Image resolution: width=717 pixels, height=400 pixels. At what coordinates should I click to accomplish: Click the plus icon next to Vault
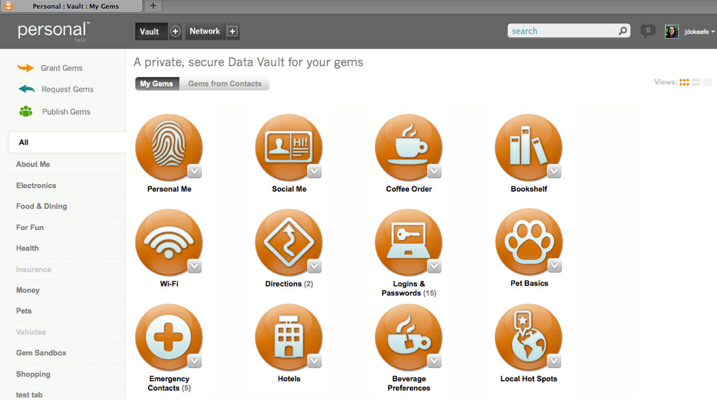tap(175, 31)
